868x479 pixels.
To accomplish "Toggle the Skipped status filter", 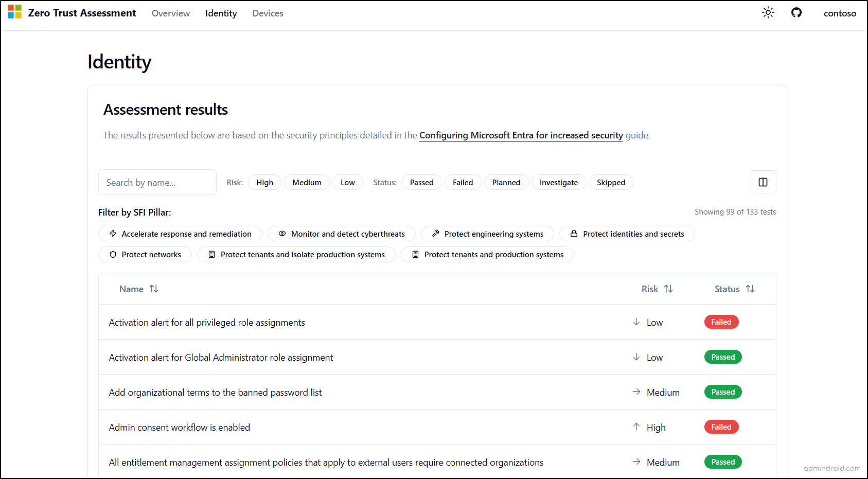I will point(611,182).
